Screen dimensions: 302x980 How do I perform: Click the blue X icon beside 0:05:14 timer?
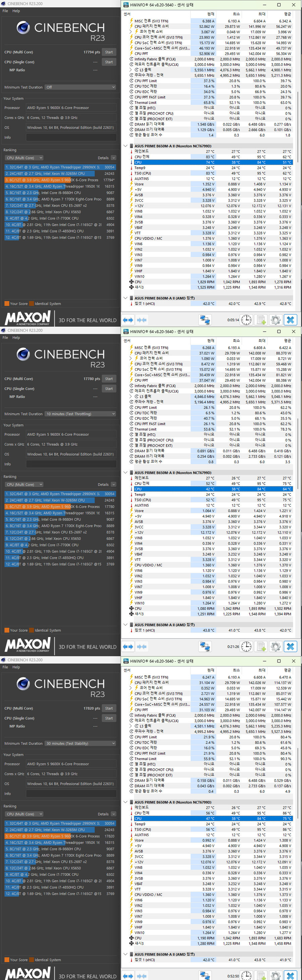tap(290, 320)
